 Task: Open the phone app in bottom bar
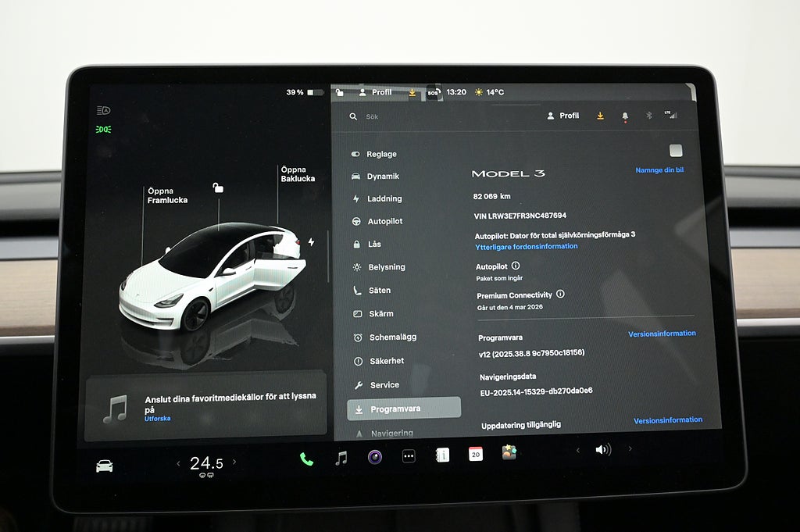coord(306,459)
